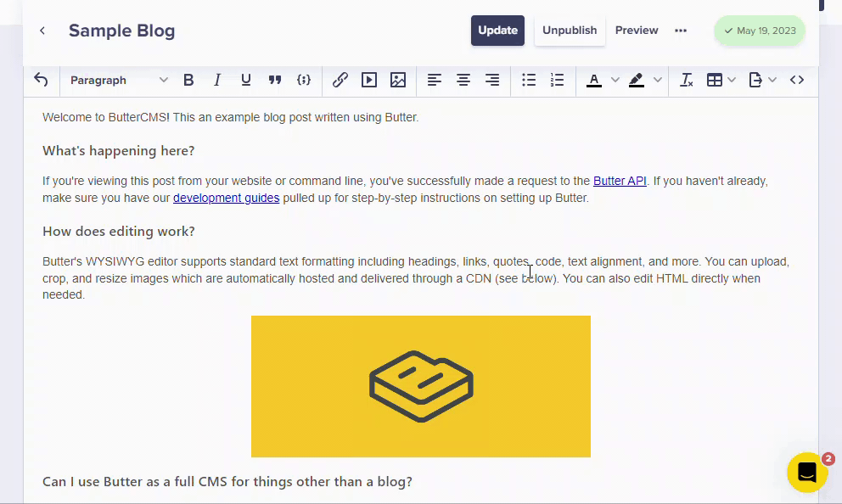Insert media using the video icon

click(369, 80)
